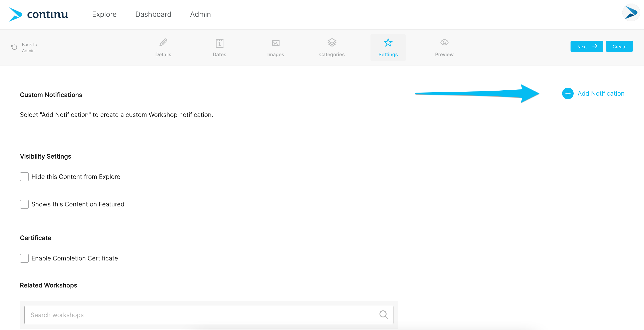This screenshot has height=330, width=644.
Task: Toggle Hide this Content from Explore
Action: point(24,177)
